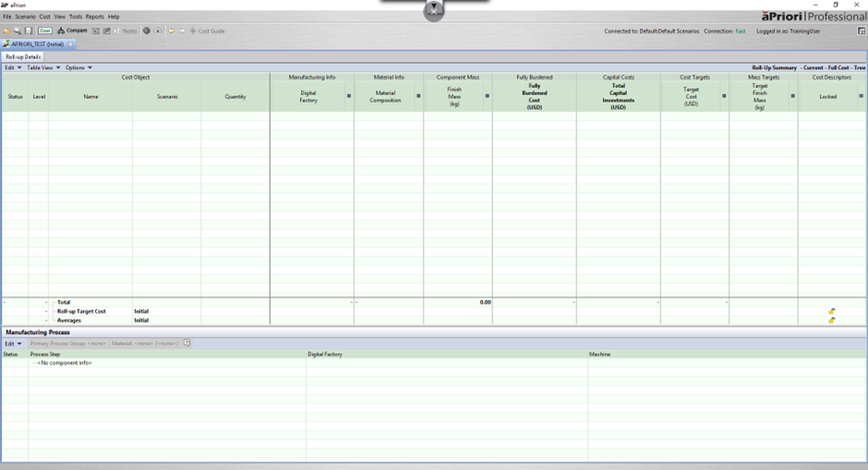Click the Scenario column header
The image size is (868, 470).
coord(167,97)
